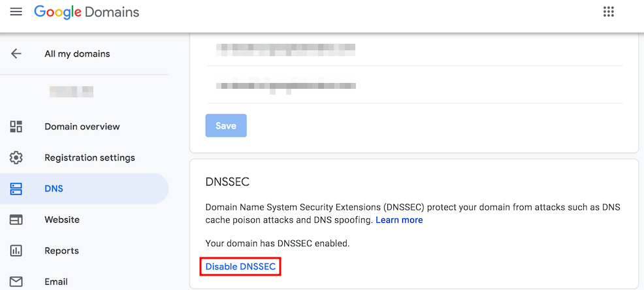Click the Reports bar chart icon

(16, 251)
